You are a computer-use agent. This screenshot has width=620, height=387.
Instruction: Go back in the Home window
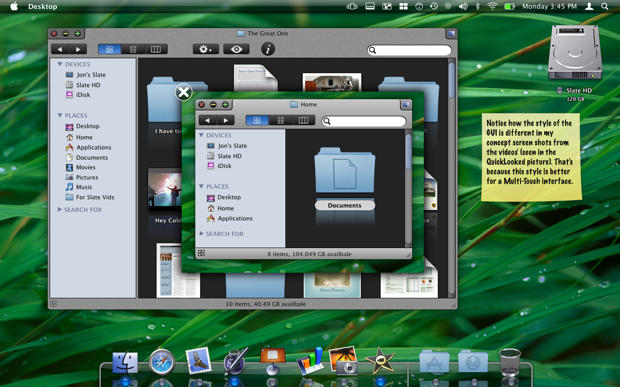click(208, 120)
